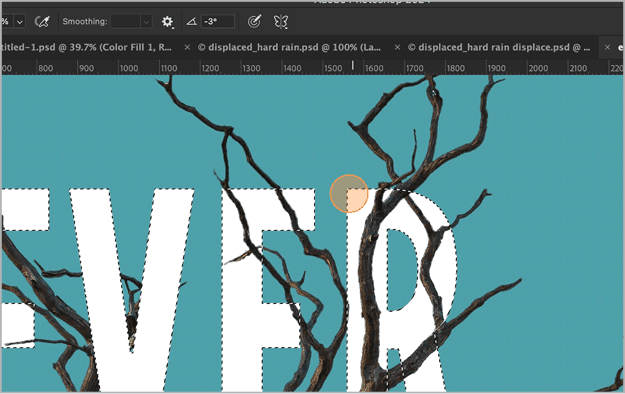Toggle pressure for size icon
625x394 pixels.
coord(254,22)
